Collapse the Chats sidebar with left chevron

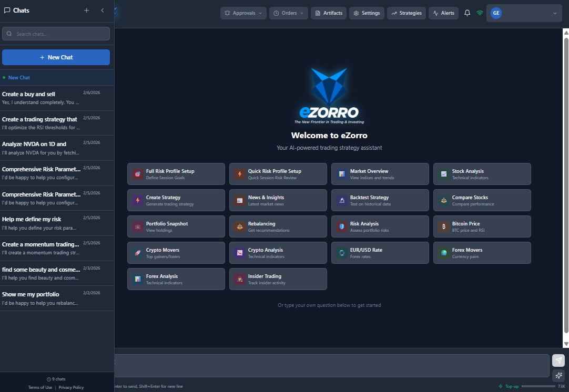tap(103, 11)
